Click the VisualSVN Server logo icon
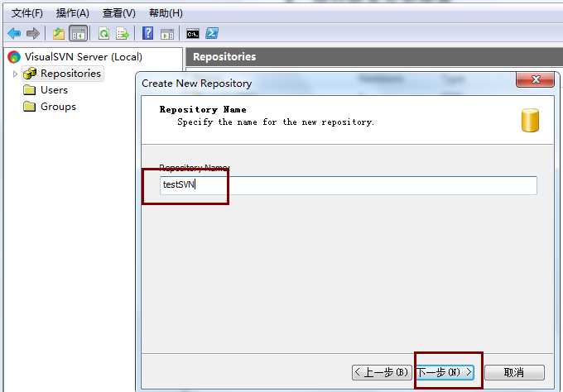This screenshot has height=392, width=563. (x=14, y=57)
